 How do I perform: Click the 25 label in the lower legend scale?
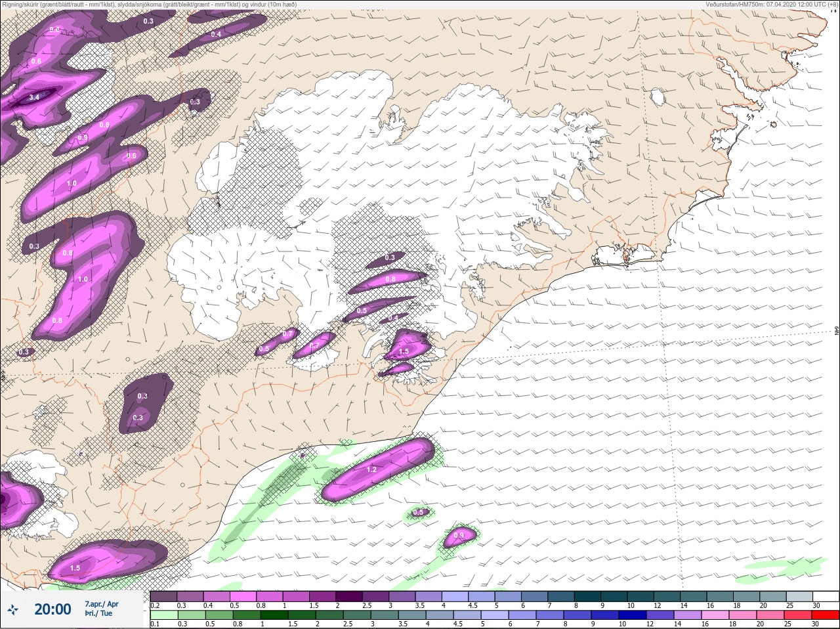click(789, 624)
